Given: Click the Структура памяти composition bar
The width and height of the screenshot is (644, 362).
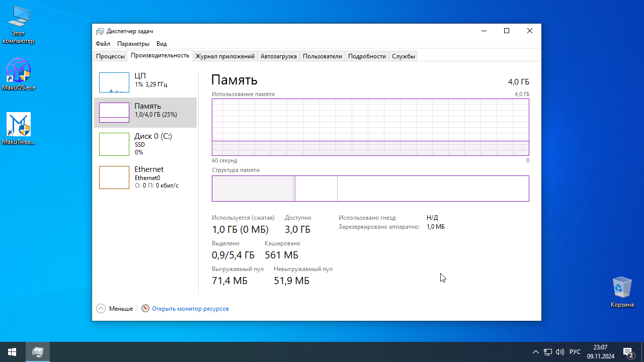Looking at the screenshot, I should pyautogui.click(x=370, y=189).
